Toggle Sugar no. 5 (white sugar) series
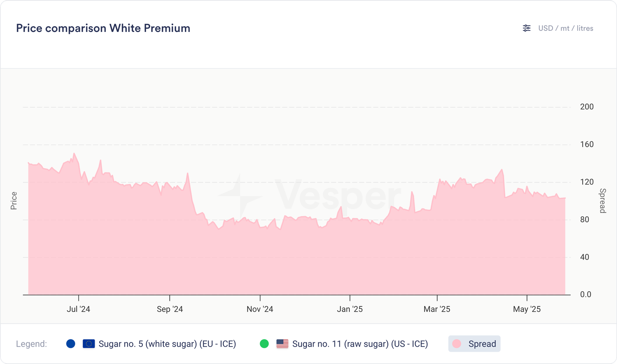The width and height of the screenshot is (617, 364). [167, 344]
